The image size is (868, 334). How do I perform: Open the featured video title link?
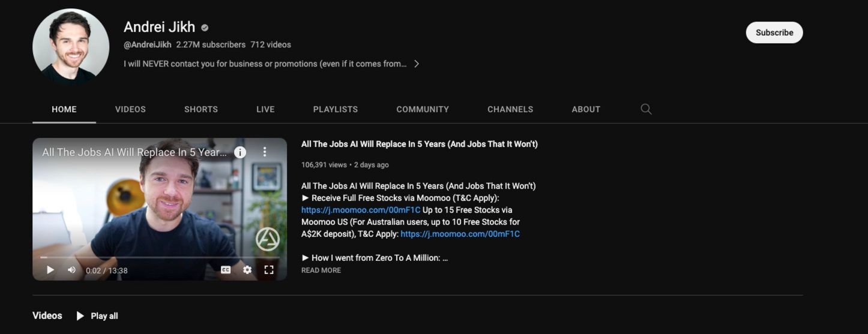(419, 144)
